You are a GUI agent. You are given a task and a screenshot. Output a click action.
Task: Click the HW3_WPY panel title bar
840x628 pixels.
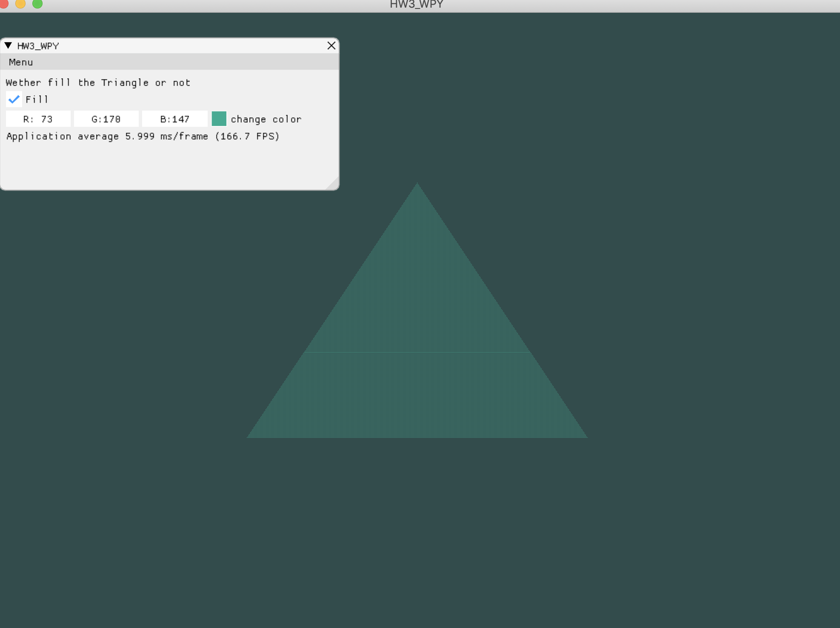170,46
